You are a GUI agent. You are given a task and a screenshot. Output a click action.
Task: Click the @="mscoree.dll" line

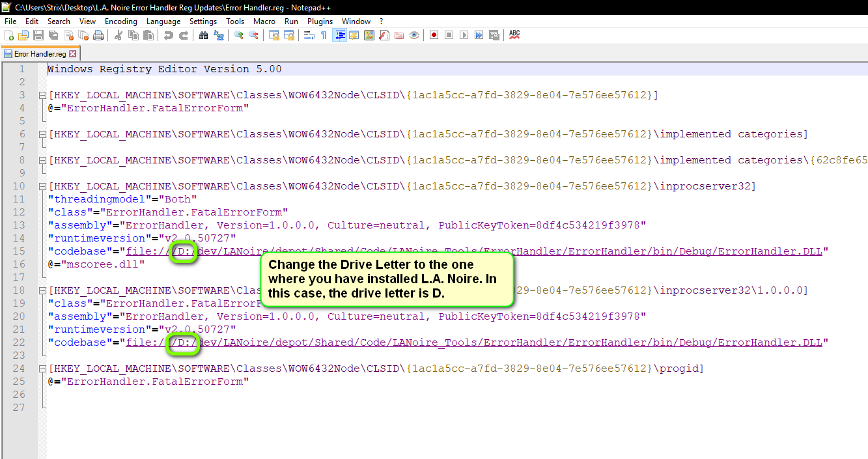coord(96,264)
